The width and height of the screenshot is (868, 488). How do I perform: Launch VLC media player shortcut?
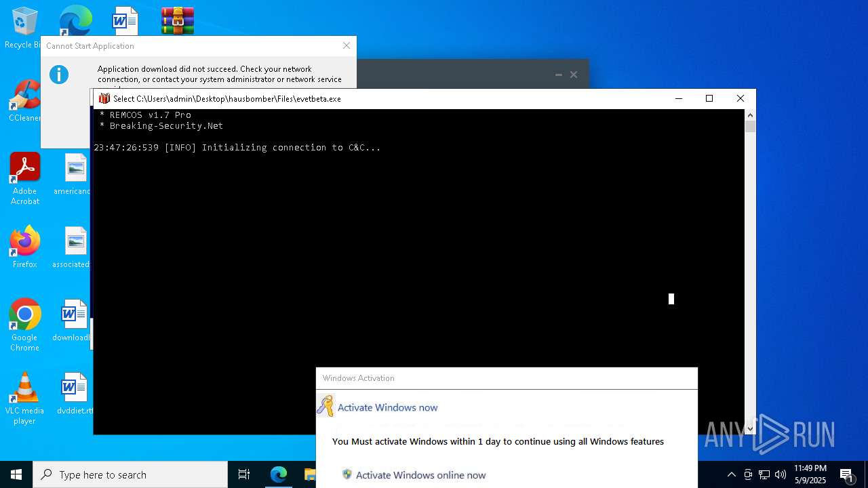24,399
